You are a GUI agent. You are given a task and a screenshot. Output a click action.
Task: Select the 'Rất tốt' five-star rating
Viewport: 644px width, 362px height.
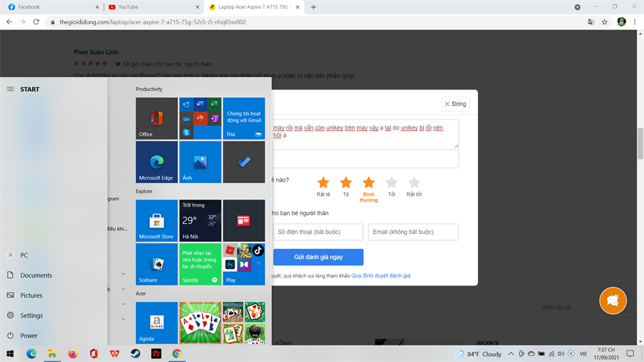point(414,183)
